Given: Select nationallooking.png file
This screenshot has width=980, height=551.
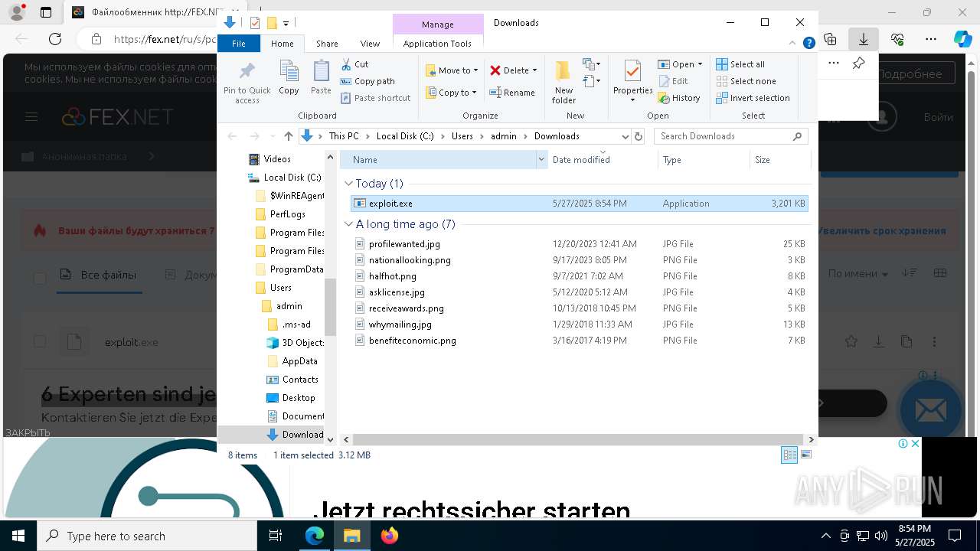Looking at the screenshot, I should click(579, 260).
